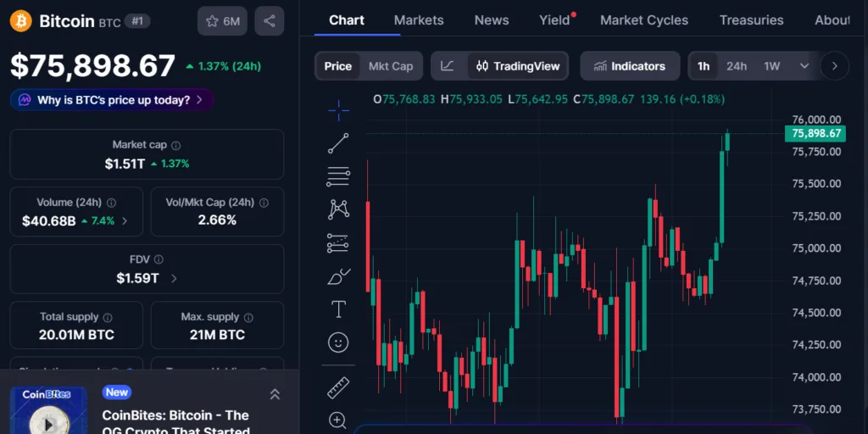Switch to the line chart view icon
Screen dimensions: 868x434
pyautogui.click(x=448, y=66)
